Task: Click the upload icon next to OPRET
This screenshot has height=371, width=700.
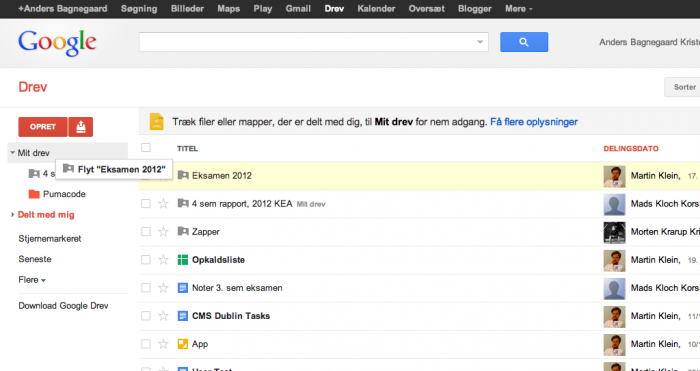Action: 80,127
